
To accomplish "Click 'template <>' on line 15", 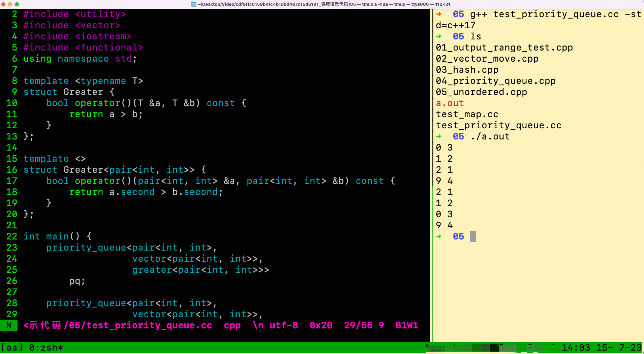I will click(x=55, y=159).
